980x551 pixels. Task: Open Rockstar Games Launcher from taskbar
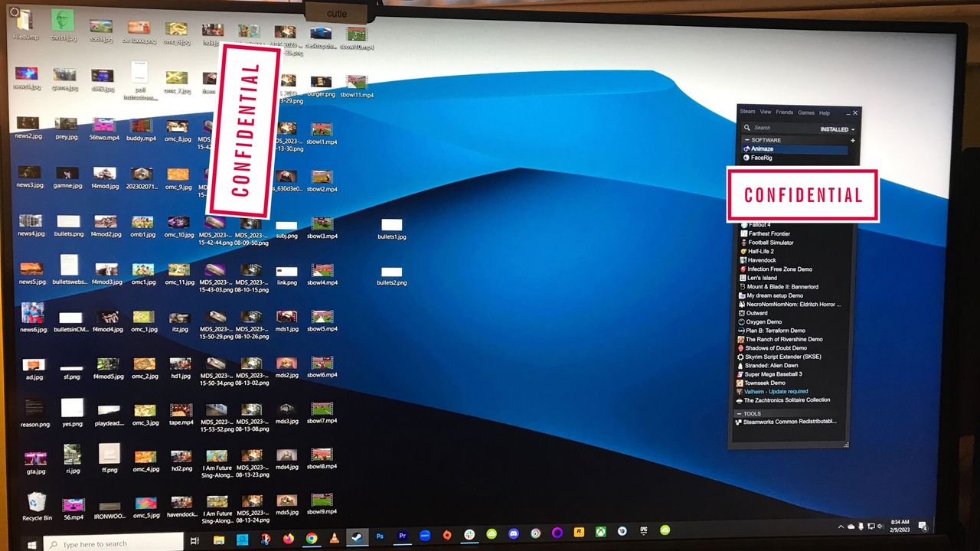point(580,532)
